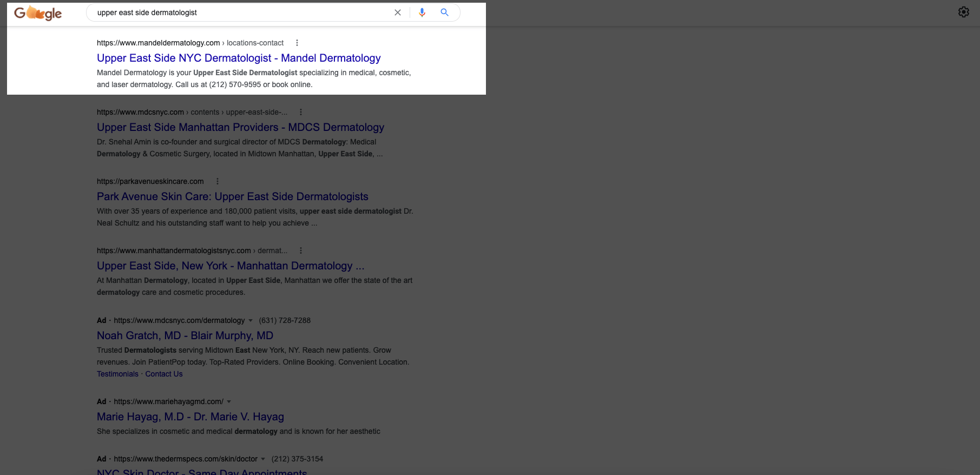Start voice search with the microphone
The height and width of the screenshot is (475, 980).
[x=422, y=12]
